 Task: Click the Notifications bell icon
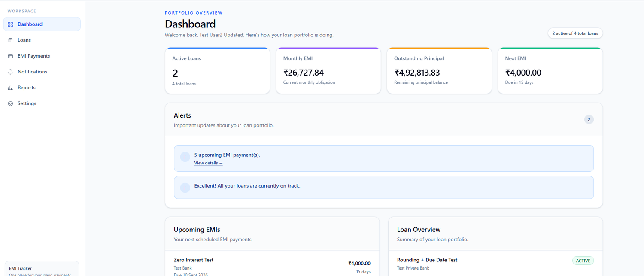click(x=11, y=72)
